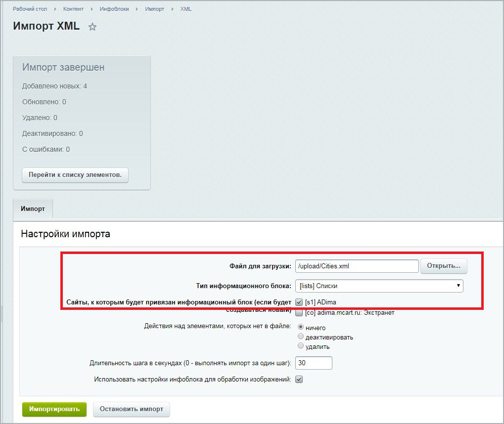
Task: Click the Рабочий стол breadcrumb link
Action: pyautogui.click(x=30, y=9)
